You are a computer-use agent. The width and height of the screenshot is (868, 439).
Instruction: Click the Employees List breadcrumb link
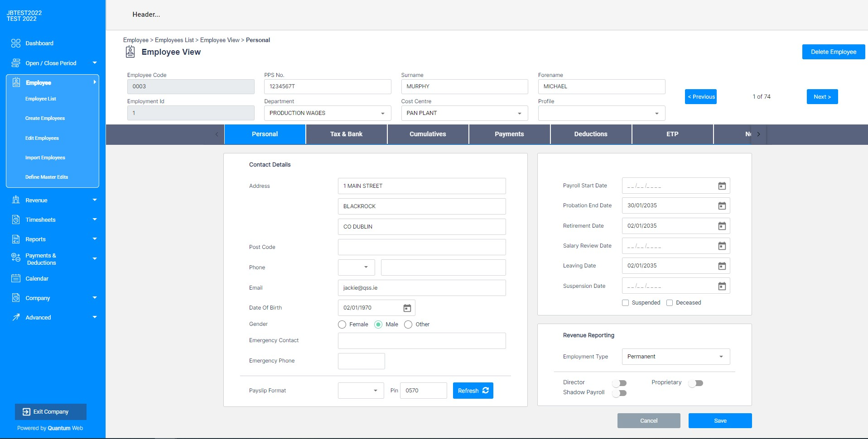(174, 40)
